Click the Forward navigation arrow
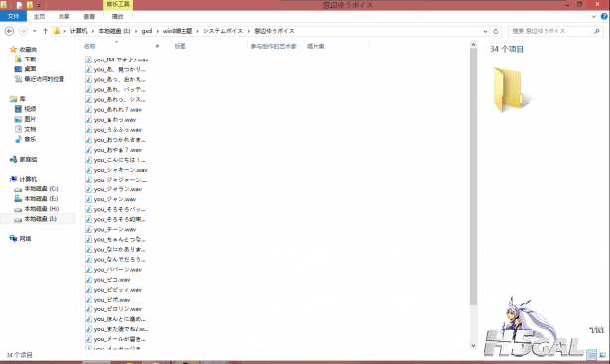Image resolution: width=610 pixels, height=364 pixels. tap(23, 31)
